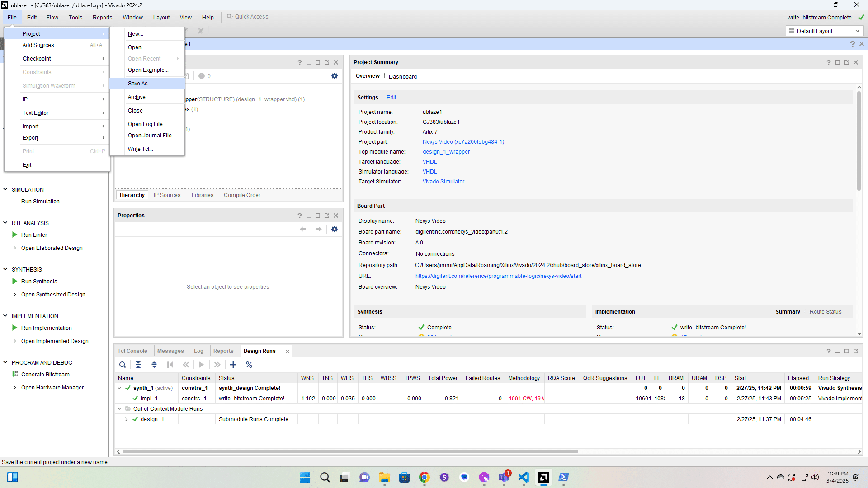Click the percent icon in Design Runs toolbar
Viewport: 868px width, 488px height.
tap(249, 365)
